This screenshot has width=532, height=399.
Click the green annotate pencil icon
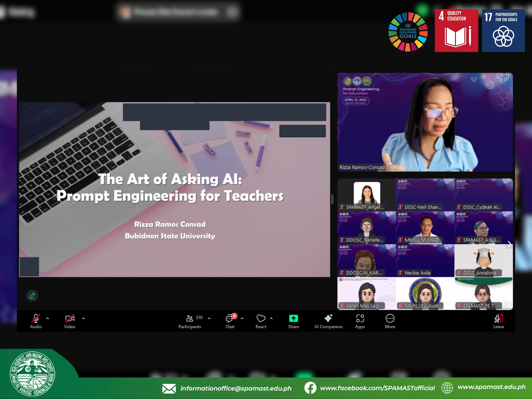click(32, 296)
